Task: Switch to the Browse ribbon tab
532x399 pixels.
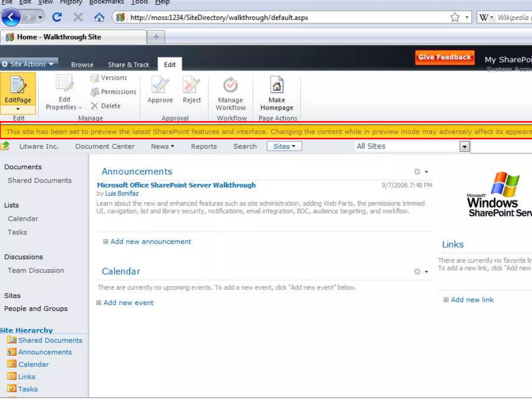Action: coord(82,65)
